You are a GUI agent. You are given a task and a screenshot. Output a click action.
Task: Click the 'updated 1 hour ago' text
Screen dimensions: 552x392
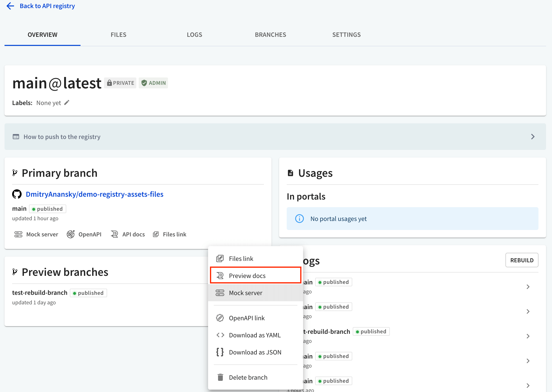pyautogui.click(x=35, y=218)
